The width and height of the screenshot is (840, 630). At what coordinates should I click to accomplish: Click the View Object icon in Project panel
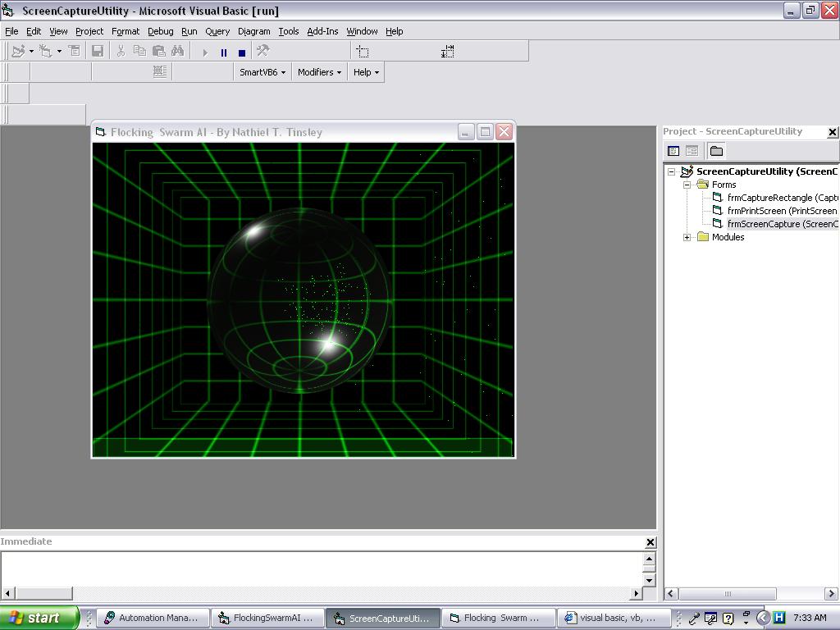click(x=692, y=151)
